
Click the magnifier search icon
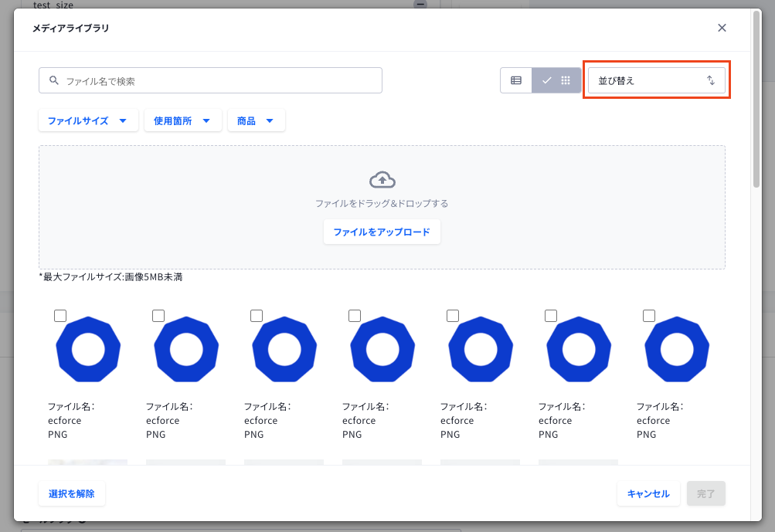(54, 80)
